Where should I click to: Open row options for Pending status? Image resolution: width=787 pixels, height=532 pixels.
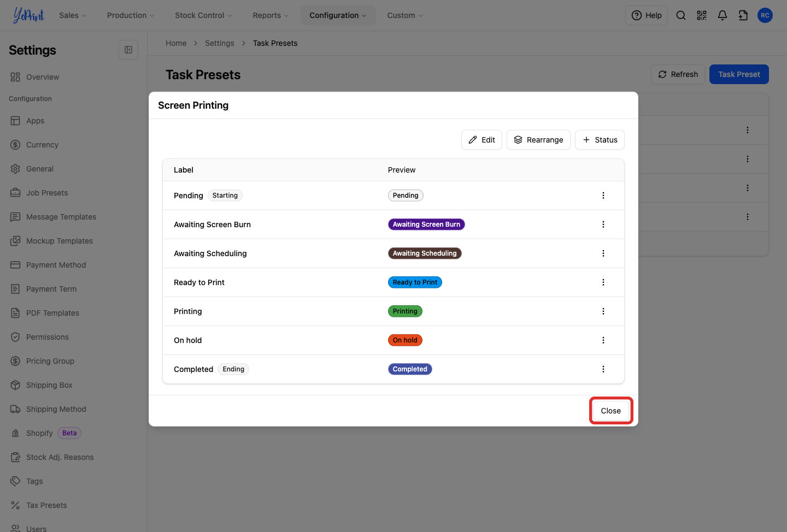point(603,196)
